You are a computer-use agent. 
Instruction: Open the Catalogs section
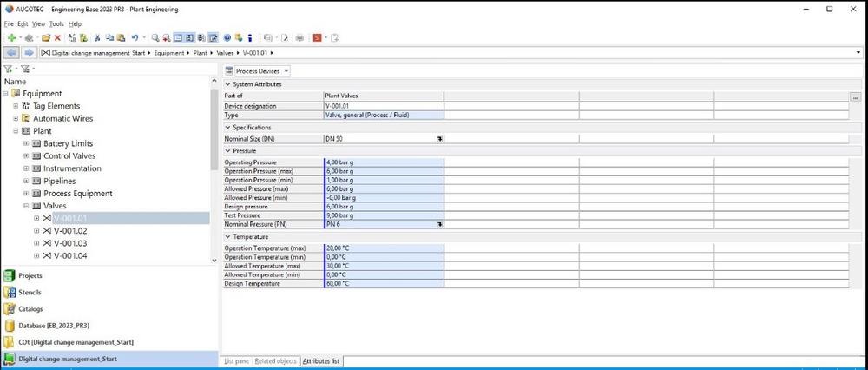pyautogui.click(x=30, y=308)
